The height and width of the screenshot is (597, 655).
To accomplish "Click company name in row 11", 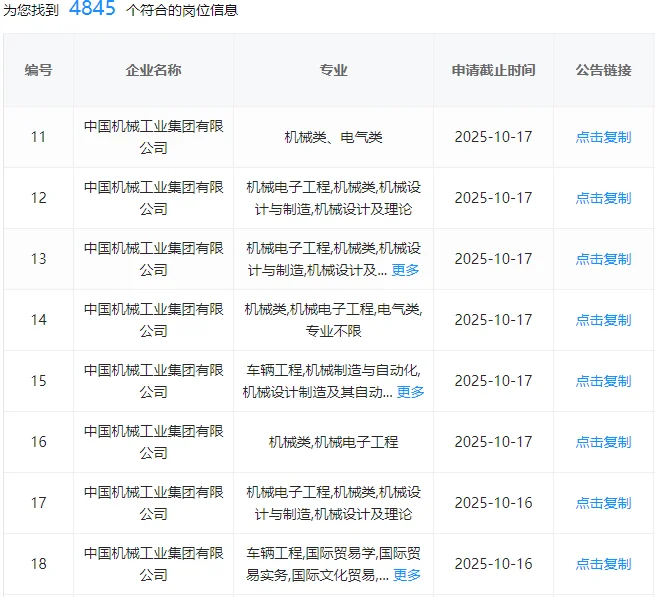I will click(x=154, y=137).
